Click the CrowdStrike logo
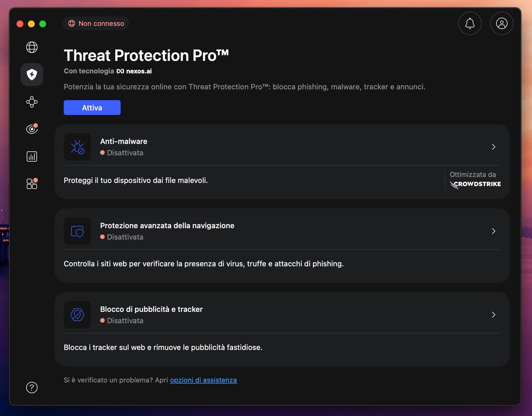Image resolution: width=532 pixels, height=416 pixels. [x=475, y=184]
